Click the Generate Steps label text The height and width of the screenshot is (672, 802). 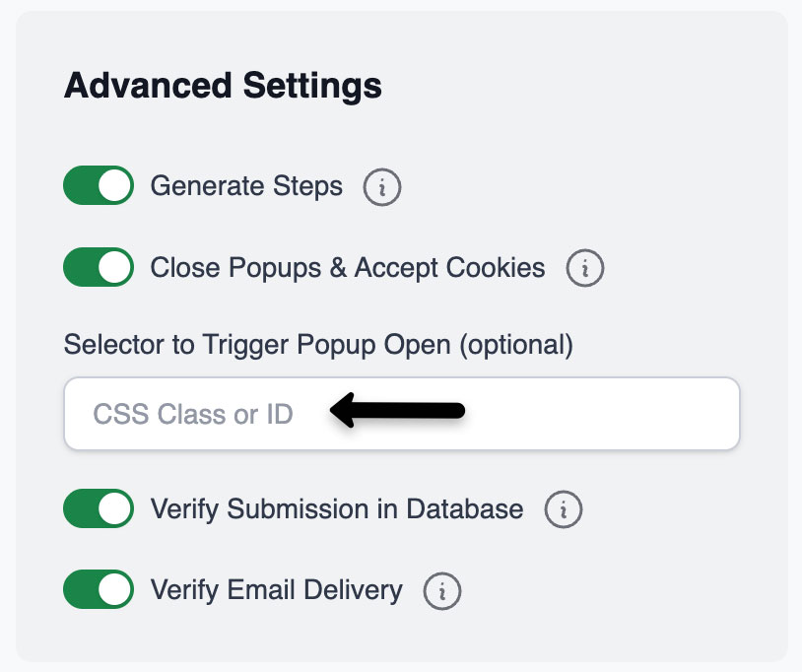coord(246,186)
